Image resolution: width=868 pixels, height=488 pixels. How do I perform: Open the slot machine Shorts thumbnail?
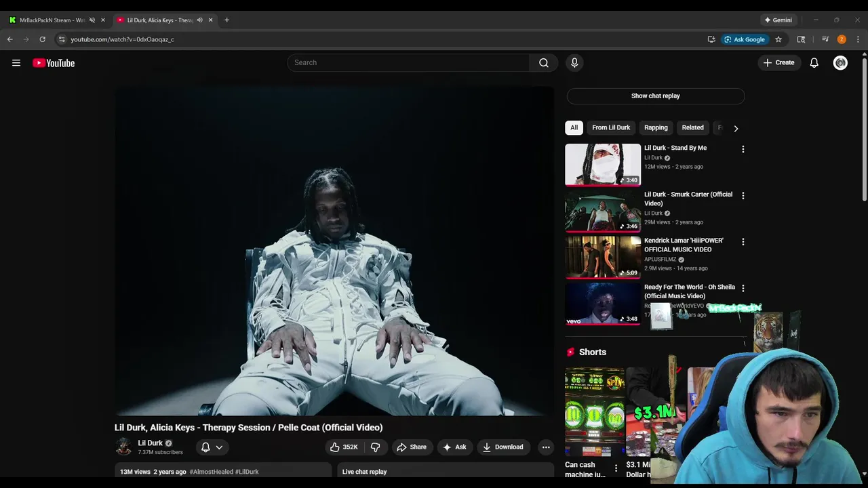[595, 412]
